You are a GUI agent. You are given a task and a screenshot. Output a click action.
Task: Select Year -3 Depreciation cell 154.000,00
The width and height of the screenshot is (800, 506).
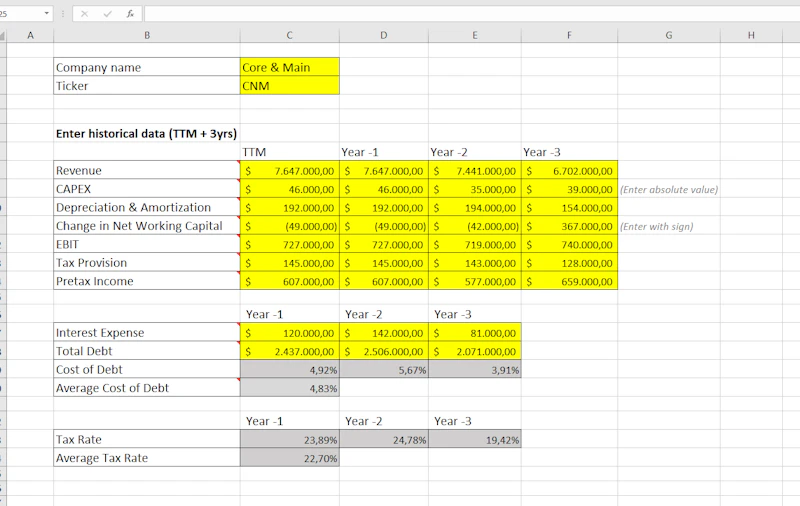click(x=569, y=207)
